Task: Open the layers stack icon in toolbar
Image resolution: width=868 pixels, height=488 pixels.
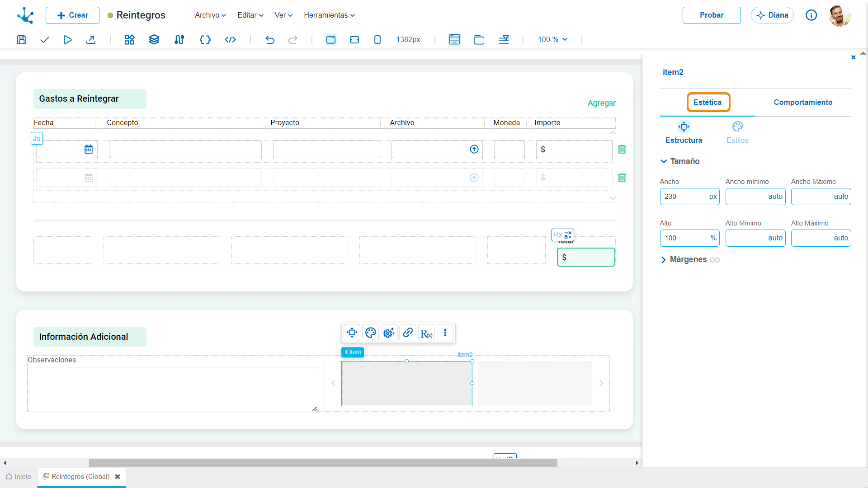Action: [x=154, y=40]
